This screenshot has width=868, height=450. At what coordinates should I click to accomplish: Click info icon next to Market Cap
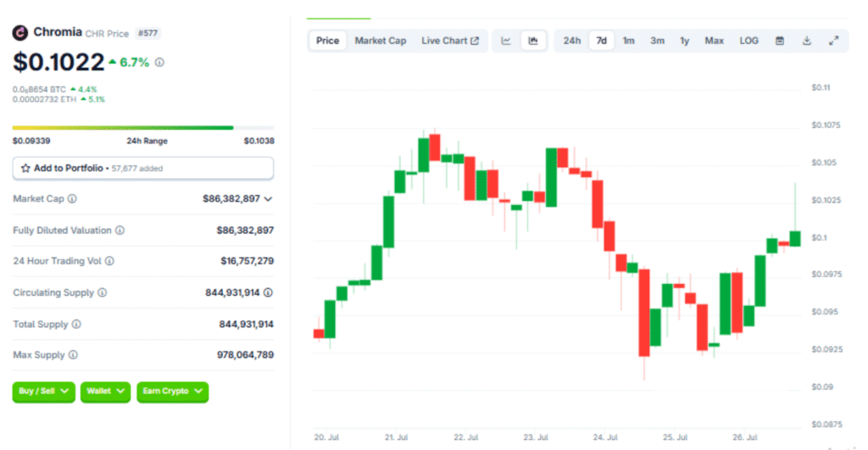click(72, 198)
